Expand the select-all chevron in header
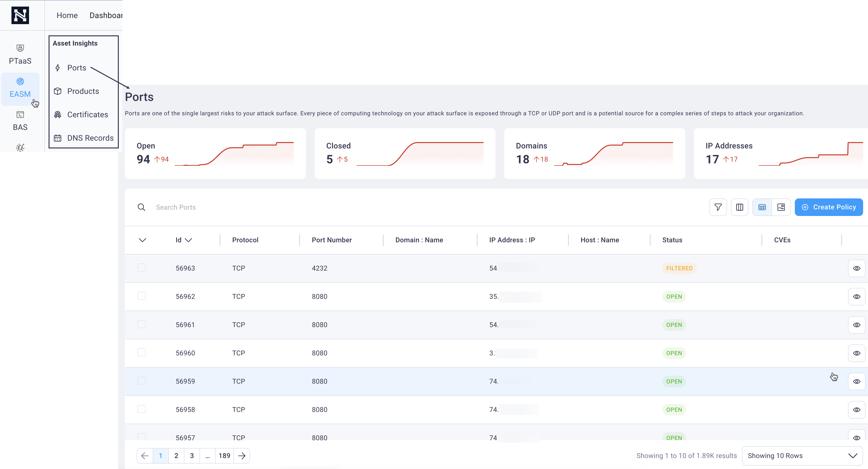The width and height of the screenshot is (868, 469). (x=142, y=240)
